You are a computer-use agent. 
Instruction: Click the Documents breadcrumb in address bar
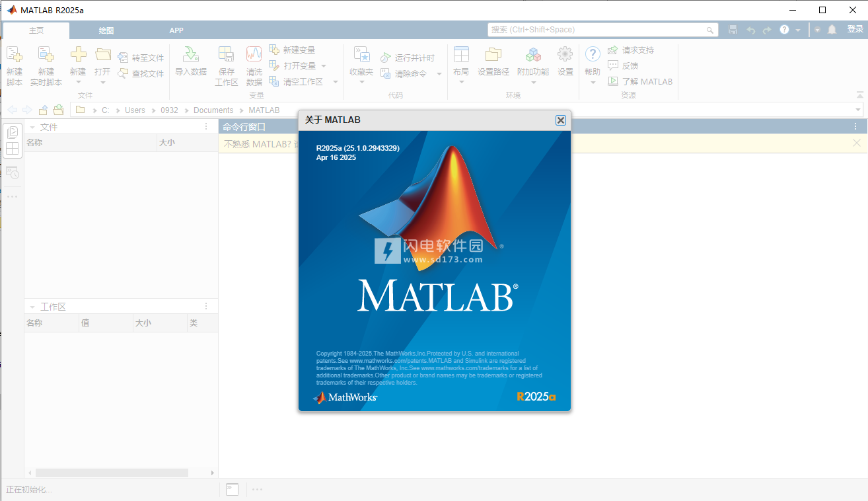click(x=213, y=110)
